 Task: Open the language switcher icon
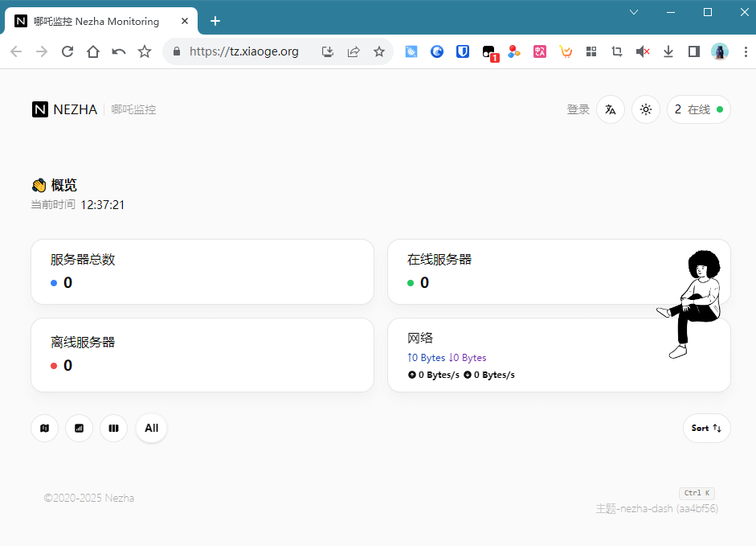click(610, 109)
